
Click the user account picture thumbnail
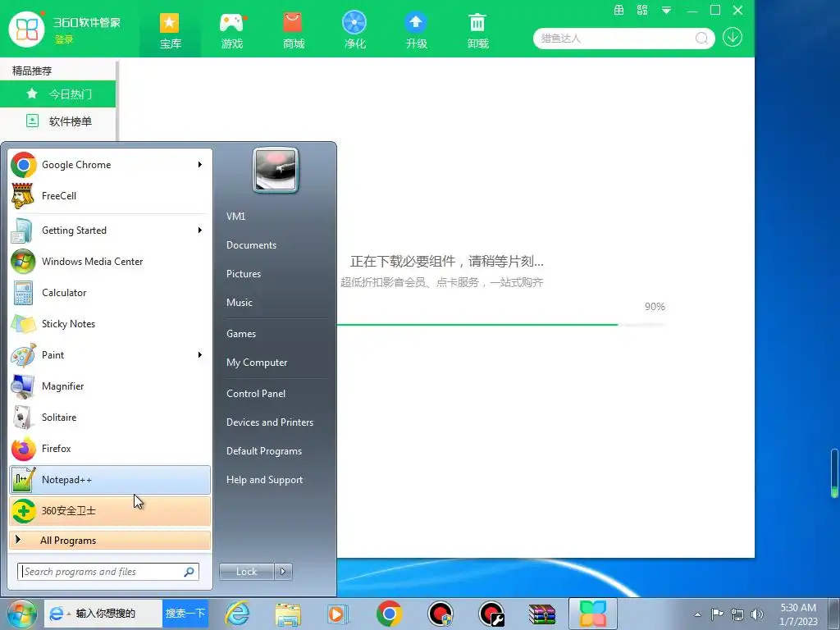tap(276, 171)
